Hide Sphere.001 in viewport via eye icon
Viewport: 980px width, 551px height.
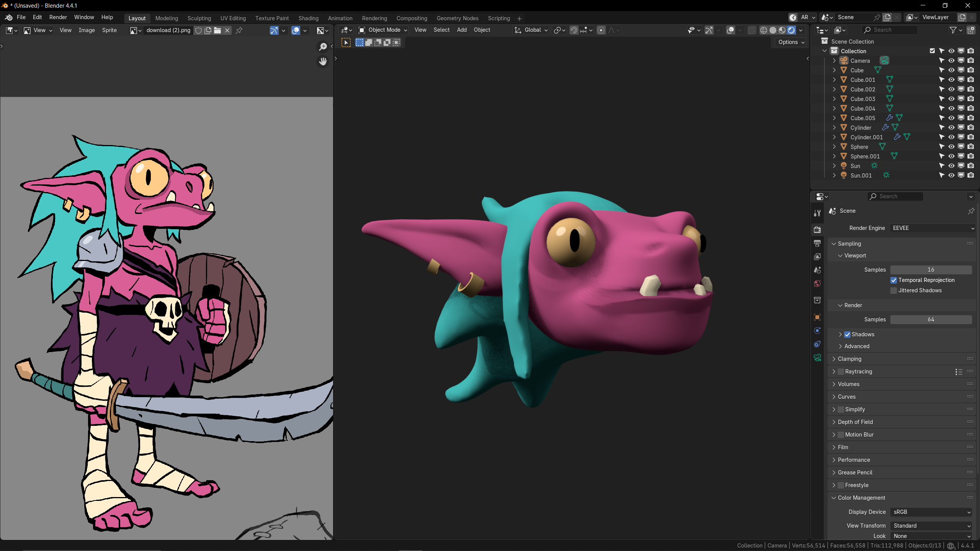[x=951, y=156]
